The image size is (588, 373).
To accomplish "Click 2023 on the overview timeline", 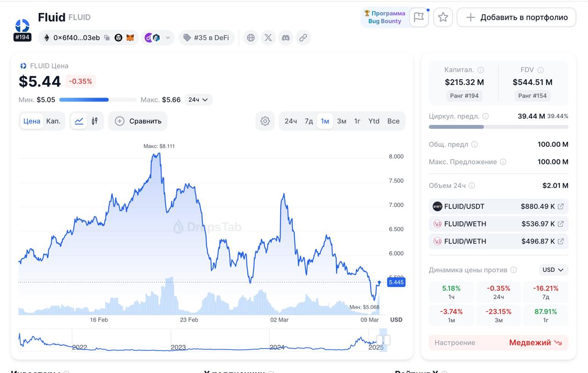I will [x=178, y=347].
